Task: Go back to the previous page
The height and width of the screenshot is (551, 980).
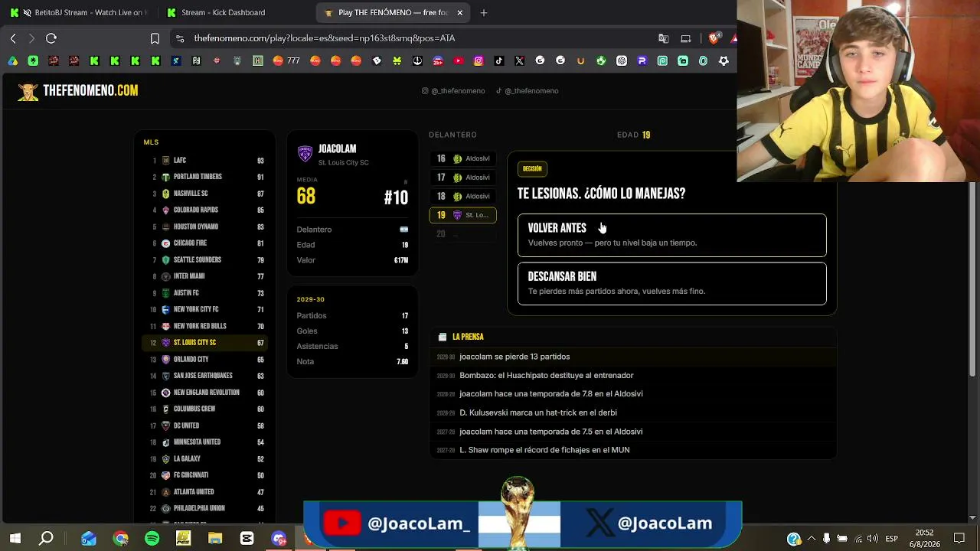Action: tap(13, 38)
